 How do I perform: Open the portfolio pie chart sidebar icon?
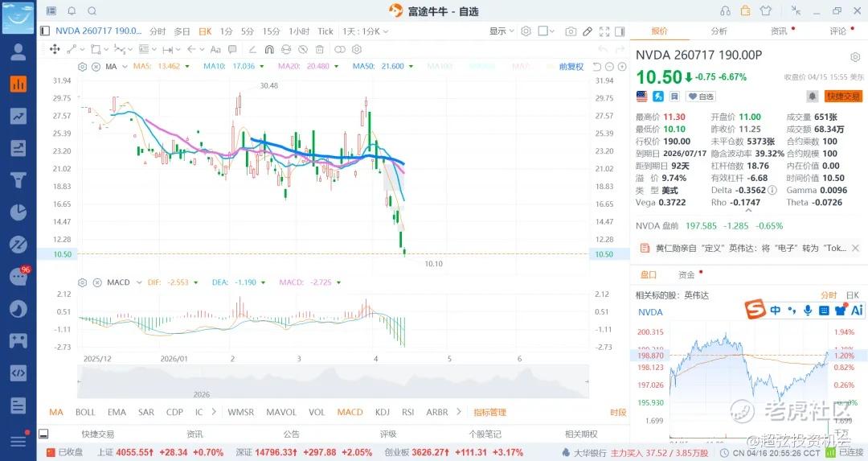(18, 212)
